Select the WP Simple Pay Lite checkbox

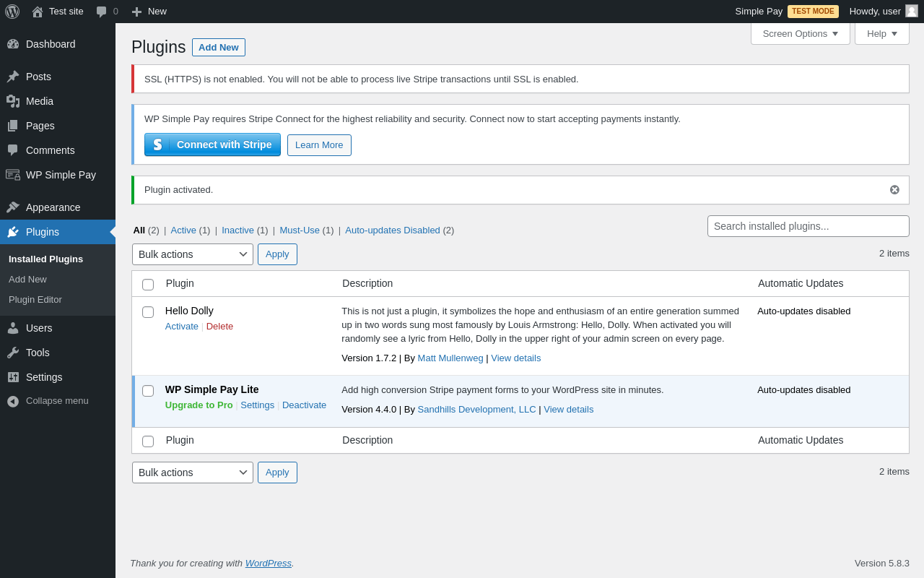148,391
